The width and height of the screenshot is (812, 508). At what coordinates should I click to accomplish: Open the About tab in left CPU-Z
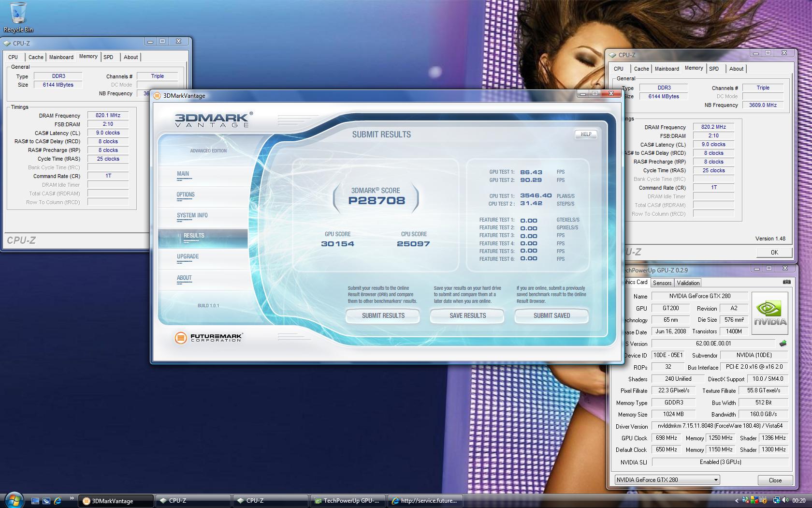130,57
